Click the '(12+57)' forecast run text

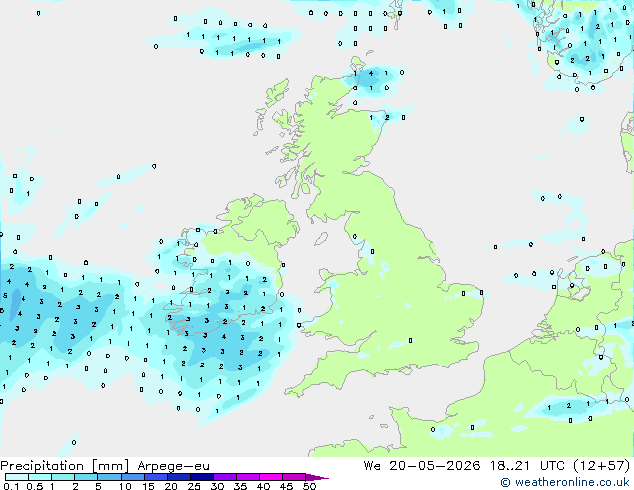coord(602,466)
